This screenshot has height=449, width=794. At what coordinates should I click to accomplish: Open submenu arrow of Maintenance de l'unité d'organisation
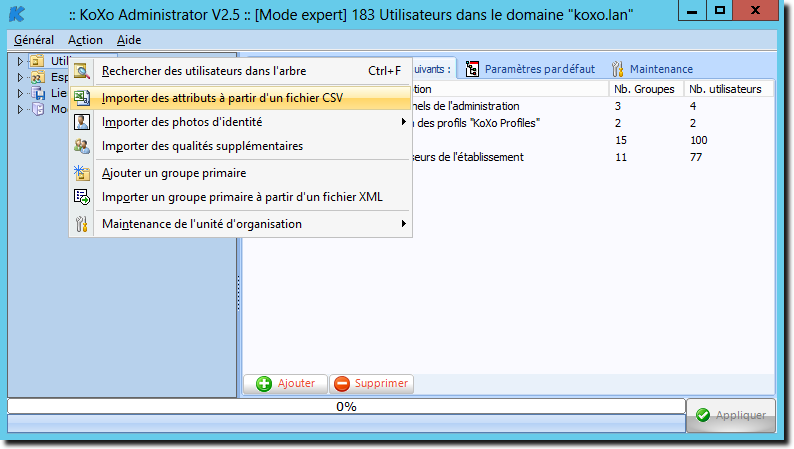404,223
